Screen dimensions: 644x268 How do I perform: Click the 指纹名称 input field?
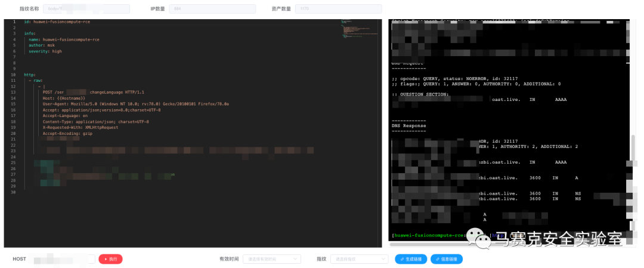click(x=86, y=8)
